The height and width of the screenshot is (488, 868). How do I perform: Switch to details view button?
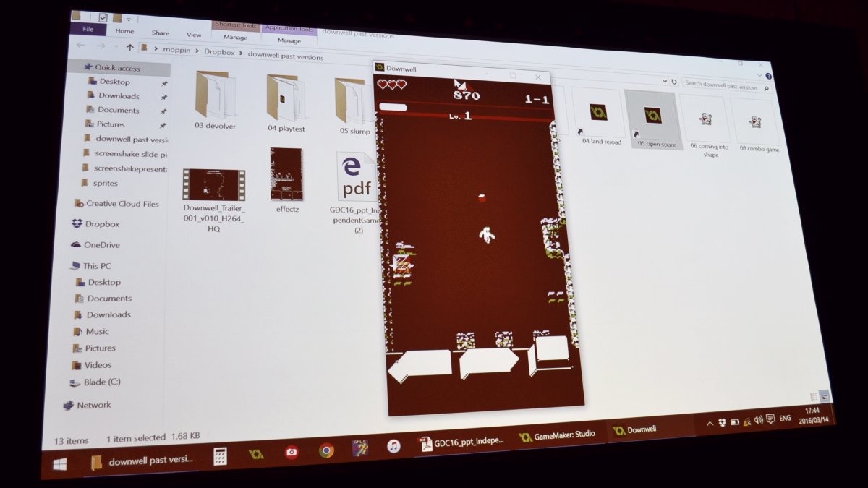814,397
